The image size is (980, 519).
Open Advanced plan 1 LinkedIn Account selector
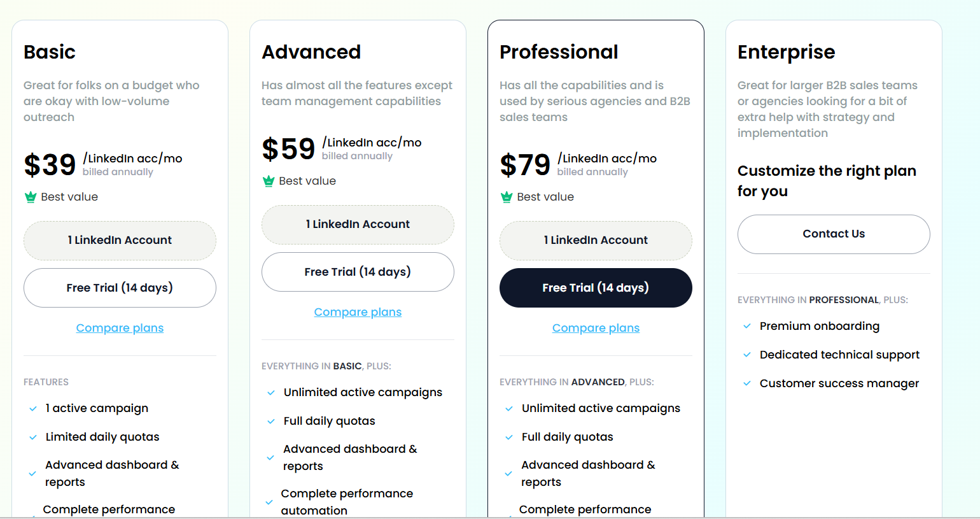tap(358, 224)
